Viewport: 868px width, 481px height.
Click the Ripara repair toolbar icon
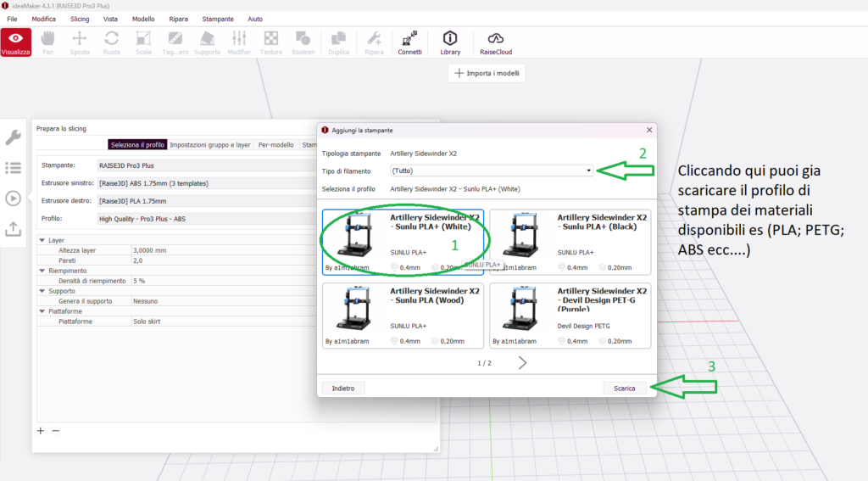tap(374, 42)
